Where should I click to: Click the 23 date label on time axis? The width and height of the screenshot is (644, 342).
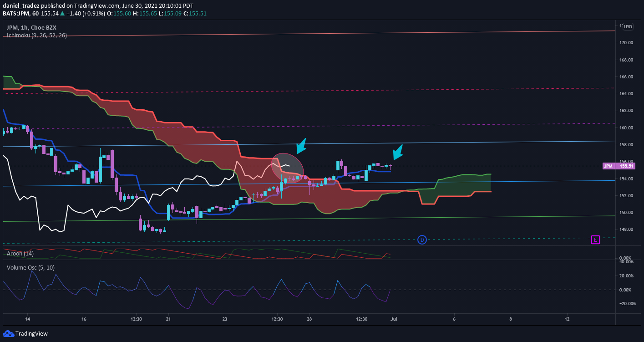(x=225, y=319)
